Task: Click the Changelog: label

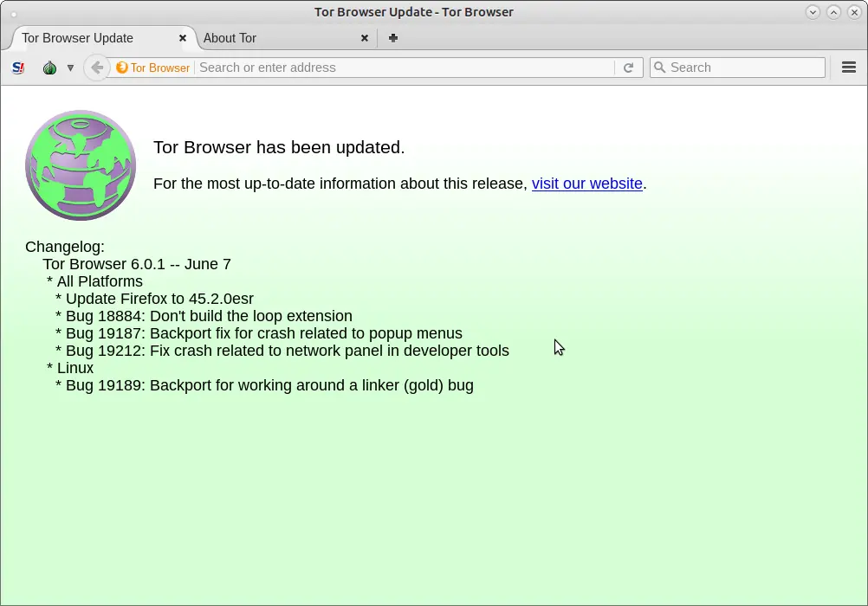Action: (x=65, y=247)
